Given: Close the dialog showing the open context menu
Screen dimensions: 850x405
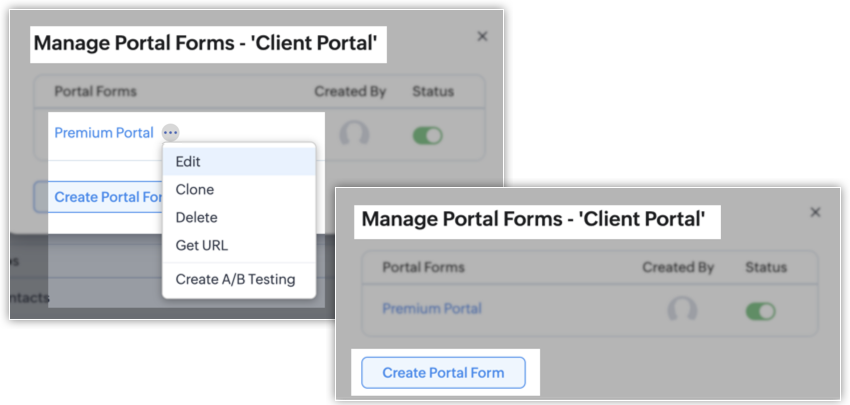Looking at the screenshot, I should 482,36.
